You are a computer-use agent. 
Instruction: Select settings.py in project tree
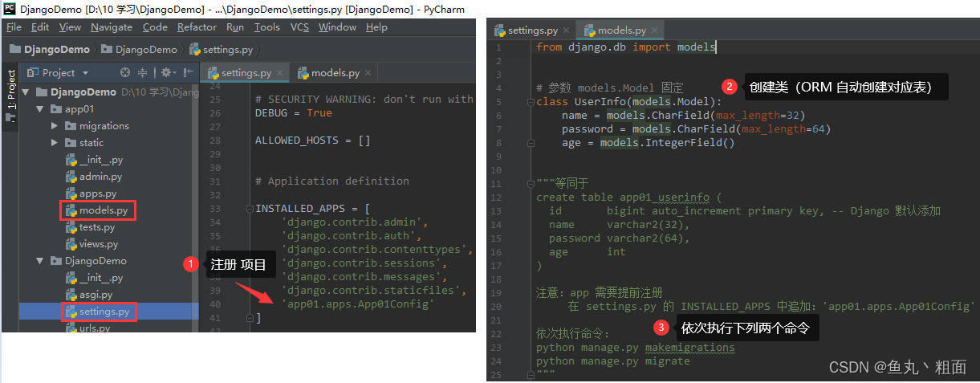point(97,312)
